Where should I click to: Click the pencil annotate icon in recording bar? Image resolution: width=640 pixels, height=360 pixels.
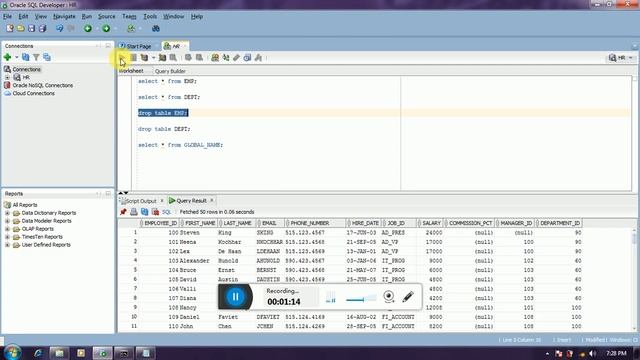pos(408,296)
